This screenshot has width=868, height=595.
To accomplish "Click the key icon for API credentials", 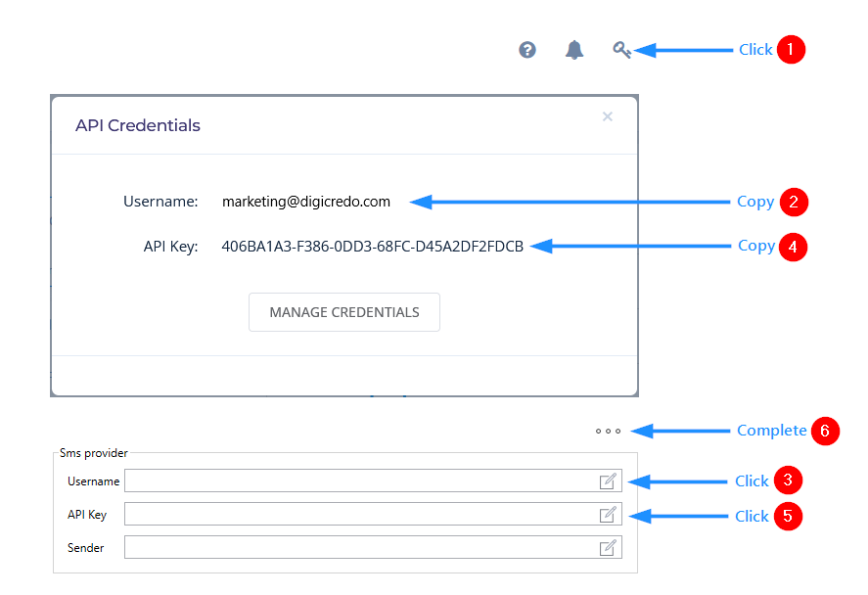I will (x=621, y=50).
